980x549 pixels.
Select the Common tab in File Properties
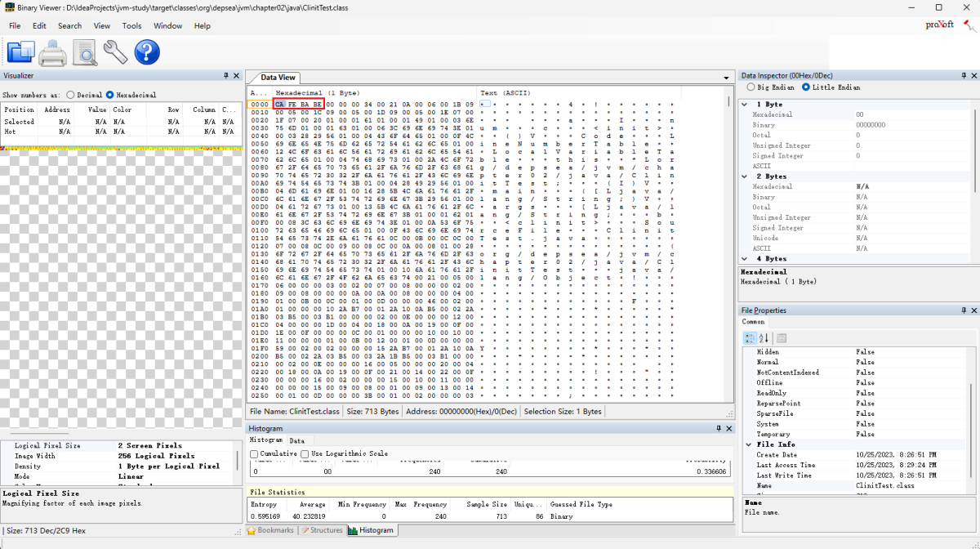click(753, 322)
